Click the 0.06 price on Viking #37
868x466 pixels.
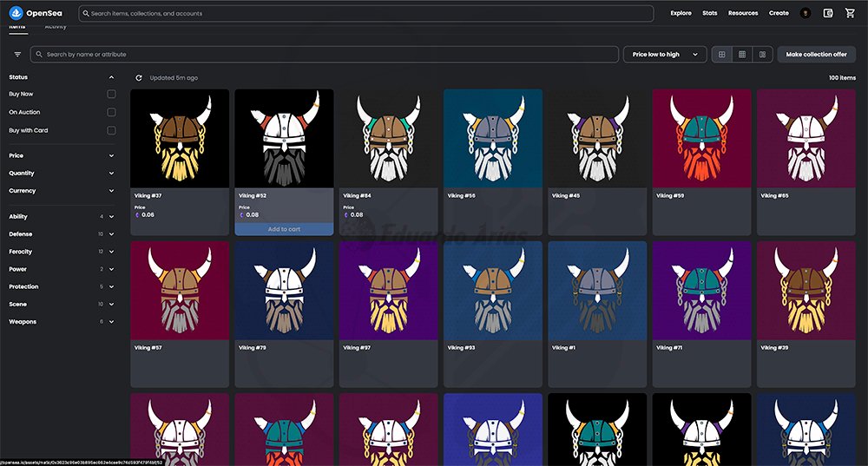click(x=148, y=214)
